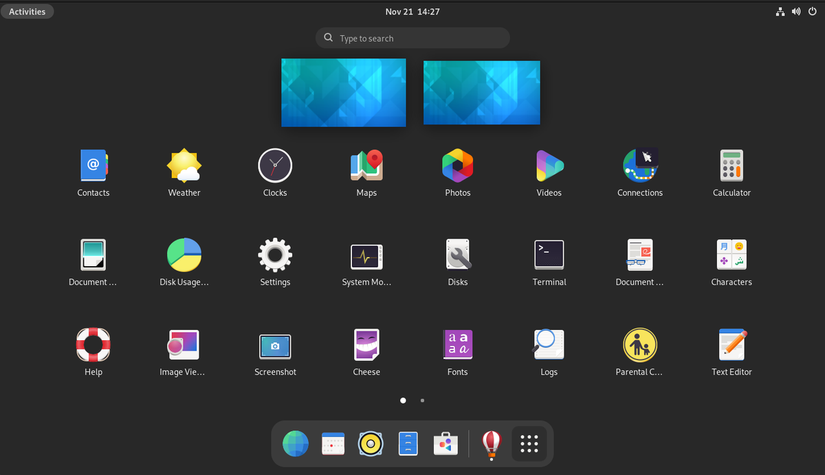Open Maps from the app grid
Image resolution: width=825 pixels, height=475 pixels.
pos(366,173)
